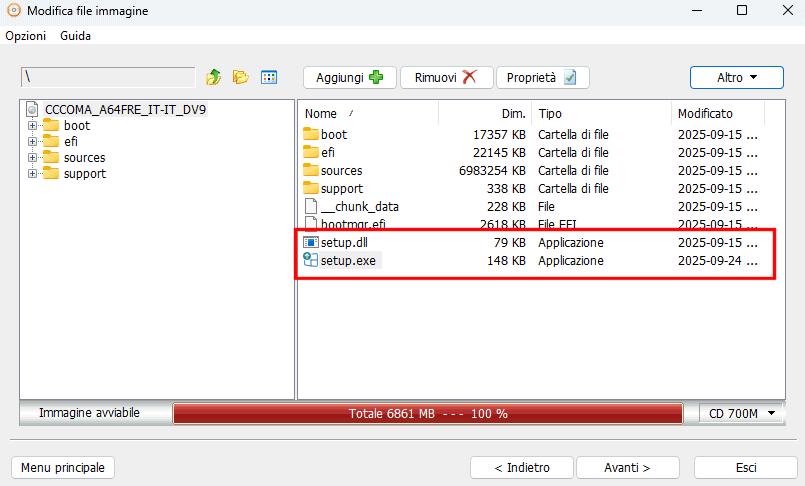Open the Opzioni menu
Image resolution: width=805 pixels, height=486 pixels.
(26, 36)
